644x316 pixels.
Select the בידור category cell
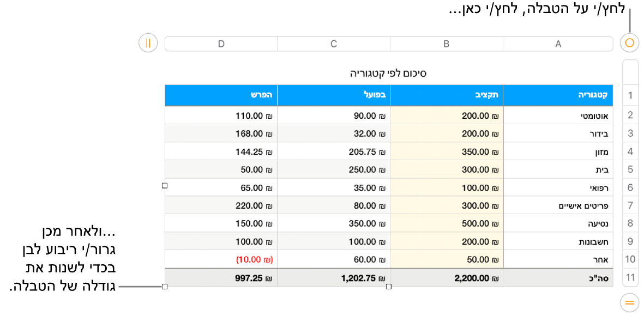pyautogui.click(x=558, y=133)
